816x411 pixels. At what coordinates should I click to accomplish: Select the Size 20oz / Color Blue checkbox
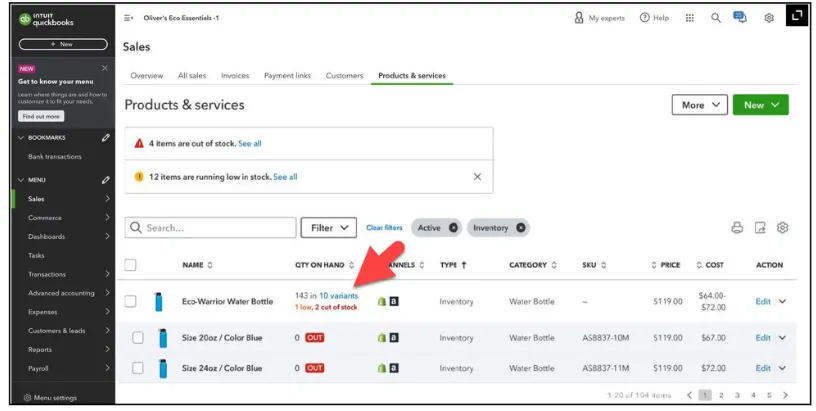tap(137, 338)
